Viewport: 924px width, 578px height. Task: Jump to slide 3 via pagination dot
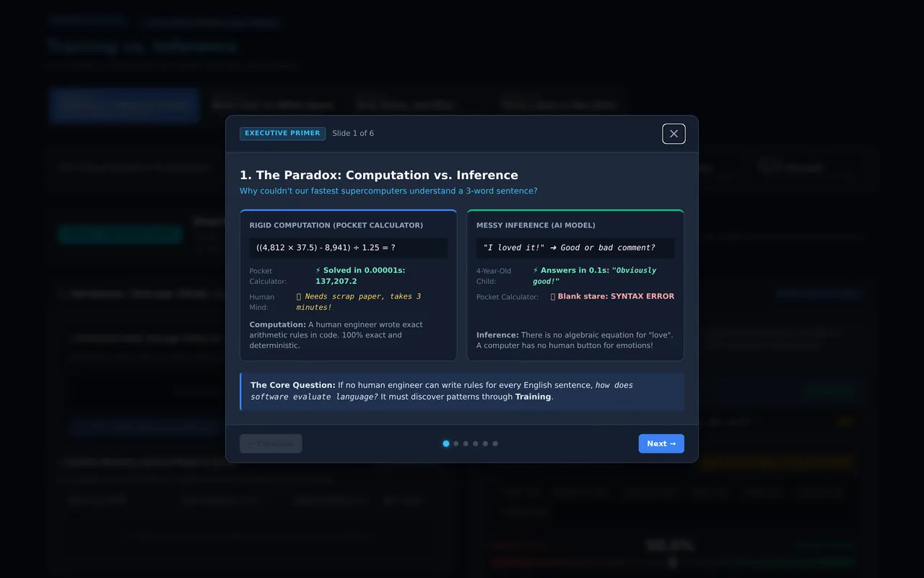(466, 444)
